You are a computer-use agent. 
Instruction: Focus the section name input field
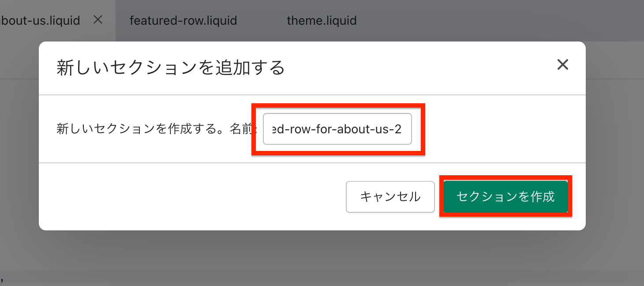coord(337,129)
